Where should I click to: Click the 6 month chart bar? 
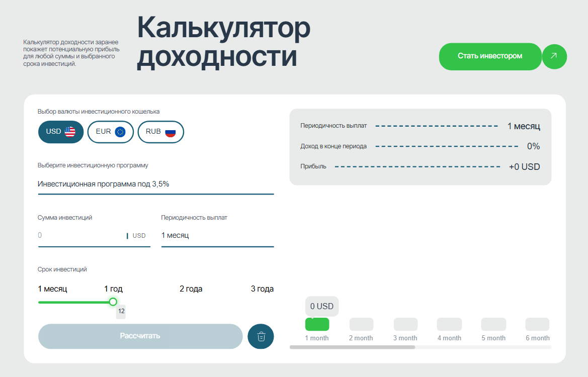pyautogui.click(x=537, y=324)
